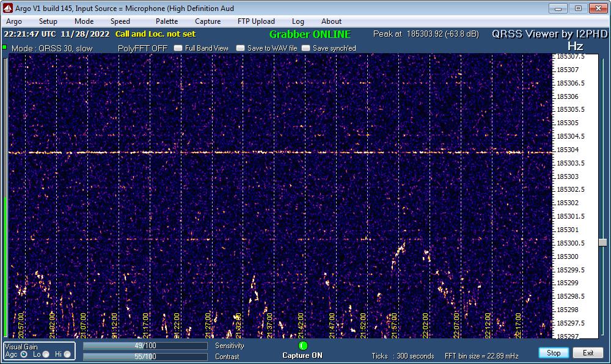Click the Stop button

click(554, 353)
